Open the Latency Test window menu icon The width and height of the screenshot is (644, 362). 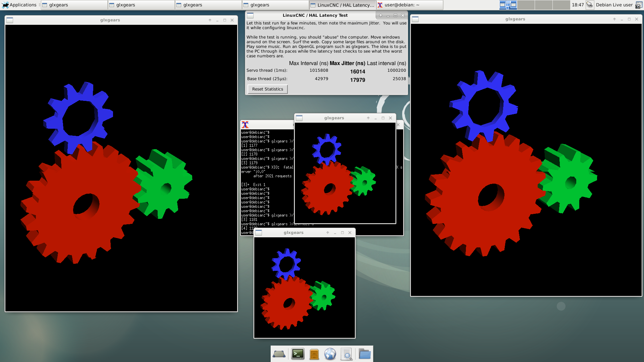point(250,15)
